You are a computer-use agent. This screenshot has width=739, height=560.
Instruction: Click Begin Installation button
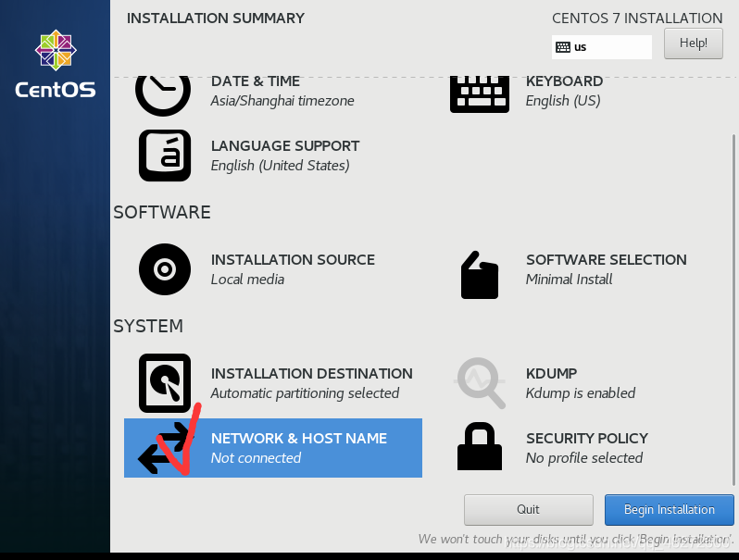click(670, 510)
